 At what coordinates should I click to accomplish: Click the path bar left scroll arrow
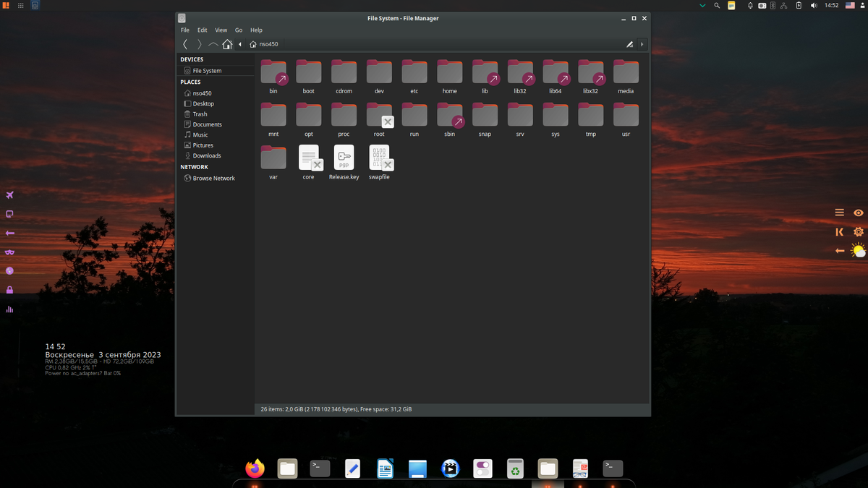pyautogui.click(x=240, y=44)
